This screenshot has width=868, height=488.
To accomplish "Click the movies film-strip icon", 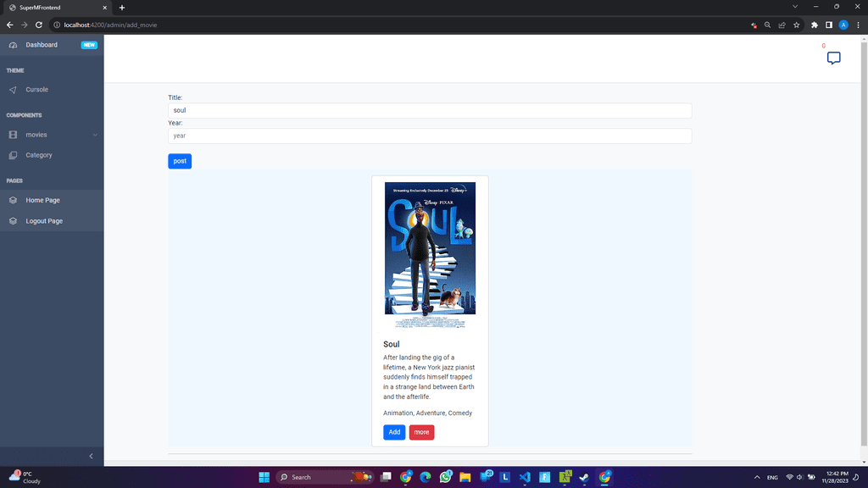I will click(13, 135).
